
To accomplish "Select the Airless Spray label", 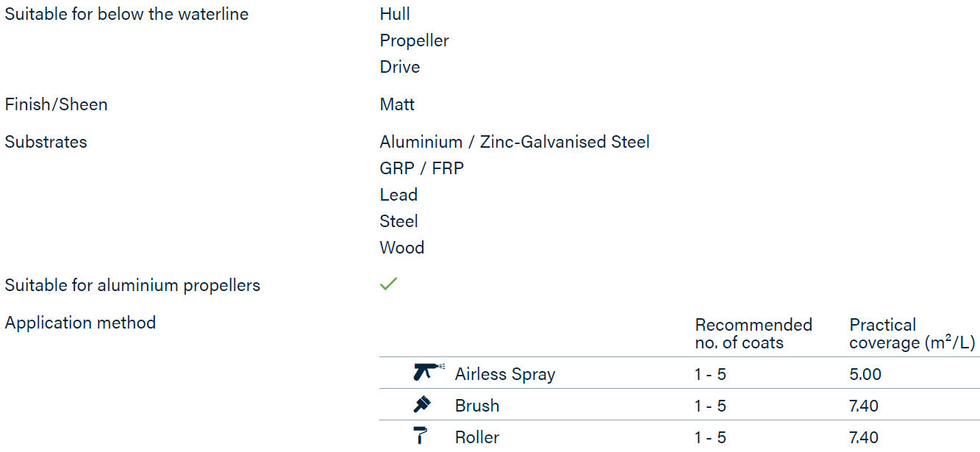I will pos(505,374).
